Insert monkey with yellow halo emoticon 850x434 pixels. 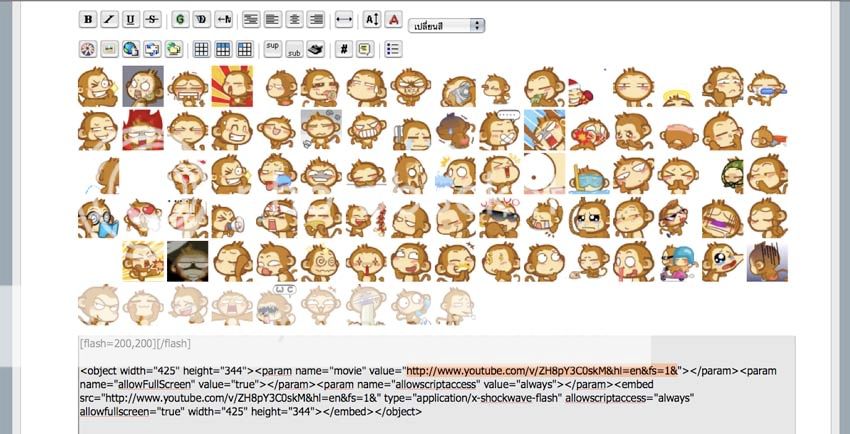[678, 98]
